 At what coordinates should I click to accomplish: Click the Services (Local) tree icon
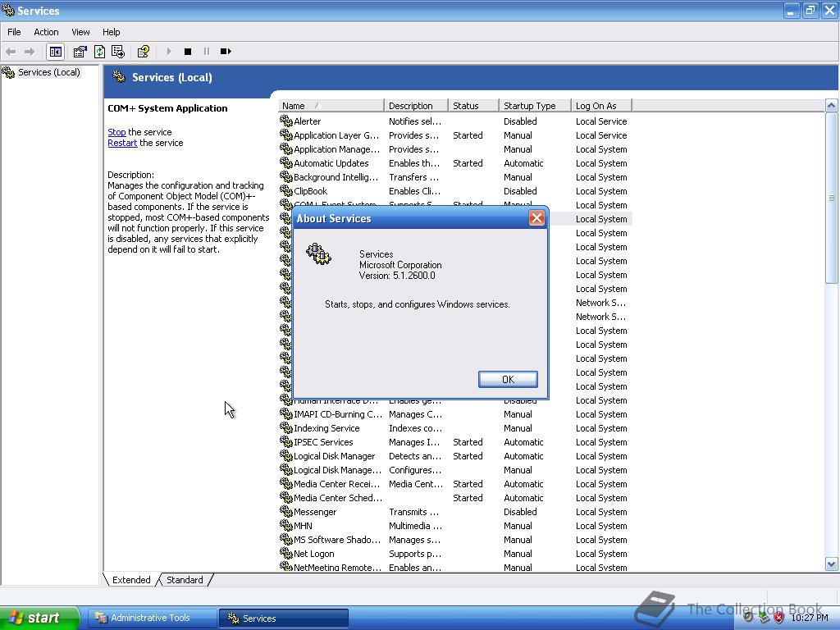[8, 72]
